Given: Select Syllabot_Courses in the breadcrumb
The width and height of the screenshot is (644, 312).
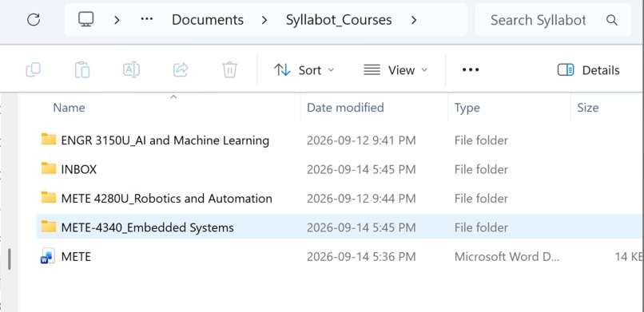Looking at the screenshot, I should point(339,20).
